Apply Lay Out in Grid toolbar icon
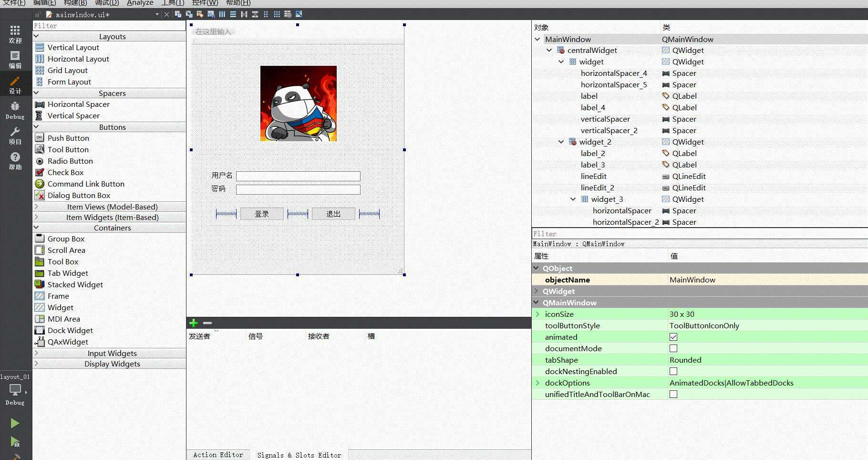This screenshot has width=868, height=460. 277,14
